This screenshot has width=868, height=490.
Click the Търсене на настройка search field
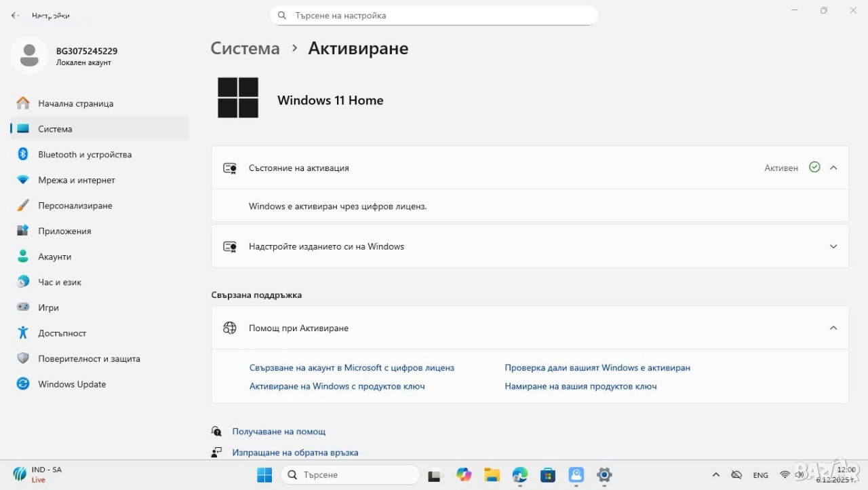[x=434, y=16]
